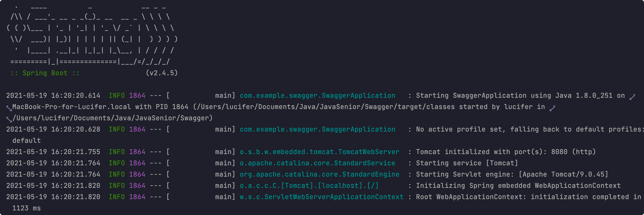This screenshot has height=215, width=644.
Task: Click the '/Users/lucifer/Documents/Java/JavaSenior/Swagger/target/classes' path
Action: pos(326,107)
